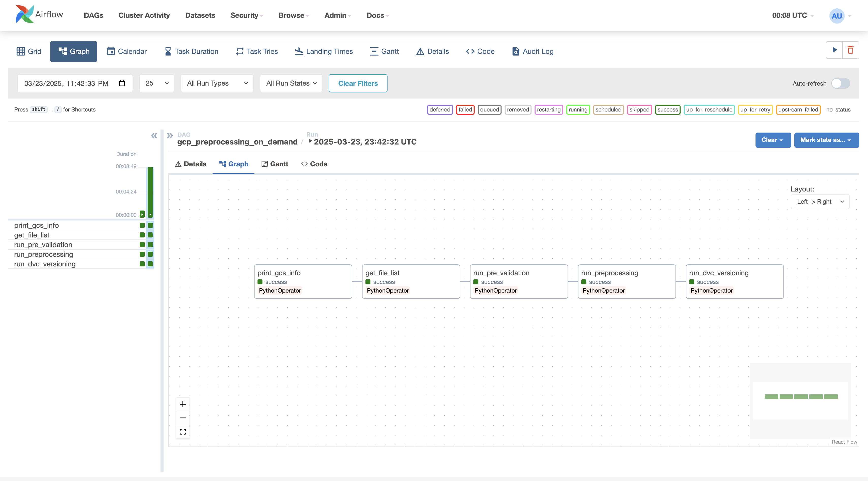Image resolution: width=868 pixels, height=481 pixels.
Task: Switch to the Gantt run tab
Action: (275, 164)
